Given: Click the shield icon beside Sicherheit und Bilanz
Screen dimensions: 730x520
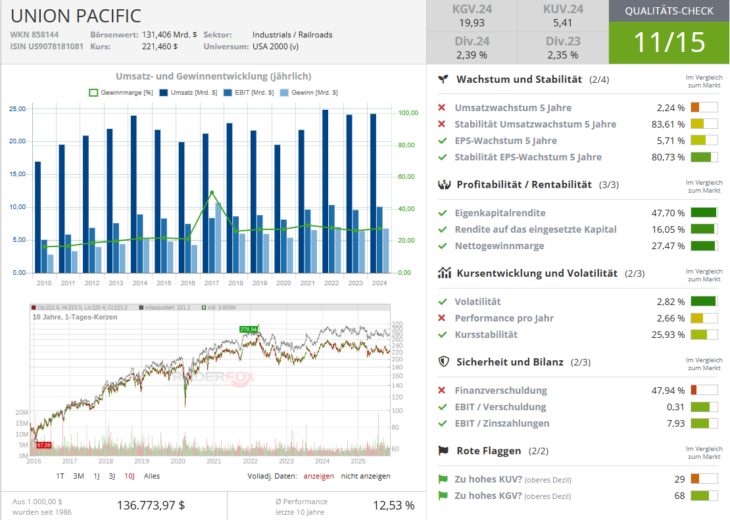Looking at the screenshot, I should [443, 362].
